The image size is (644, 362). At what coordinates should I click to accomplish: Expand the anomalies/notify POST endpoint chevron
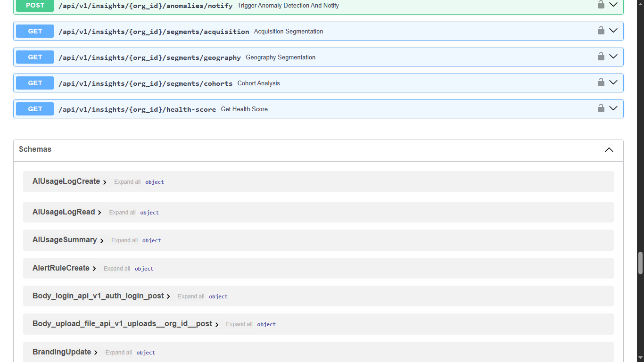coord(613,5)
